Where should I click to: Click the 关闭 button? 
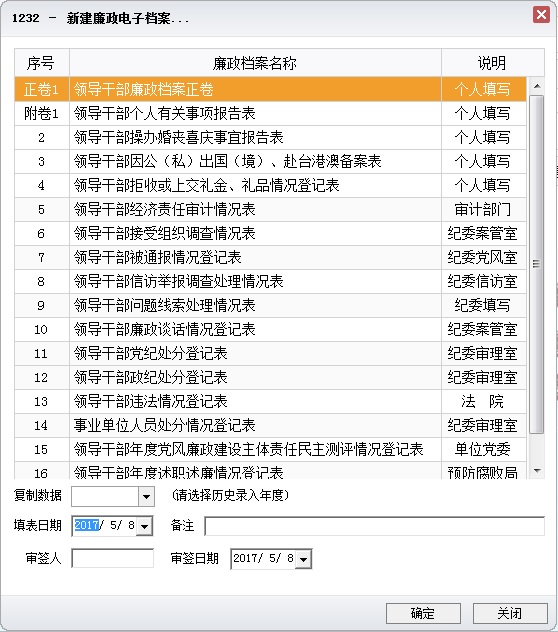click(x=510, y=613)
